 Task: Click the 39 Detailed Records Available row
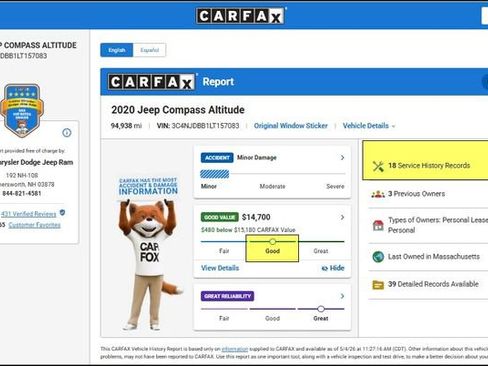(428, 284)
